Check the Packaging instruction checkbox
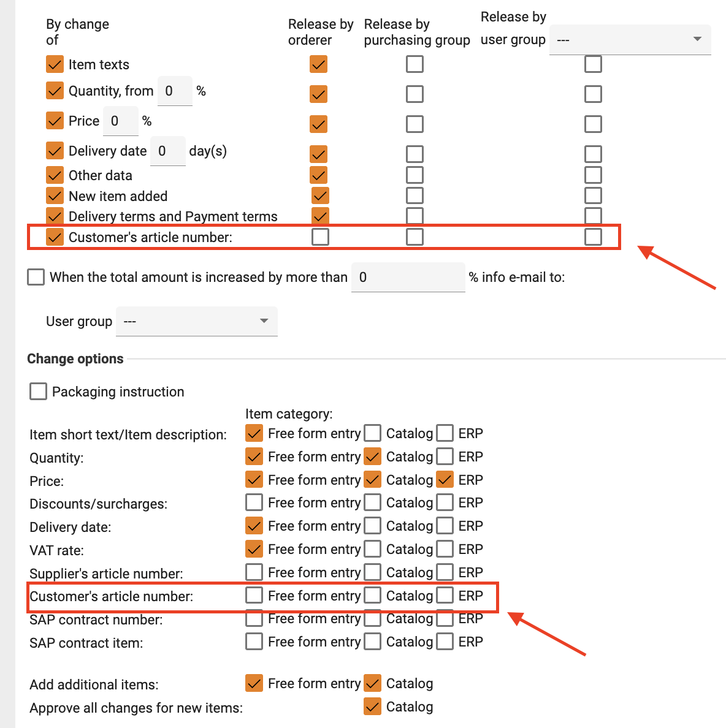The image size is (726, 728). tap(38, 392)
